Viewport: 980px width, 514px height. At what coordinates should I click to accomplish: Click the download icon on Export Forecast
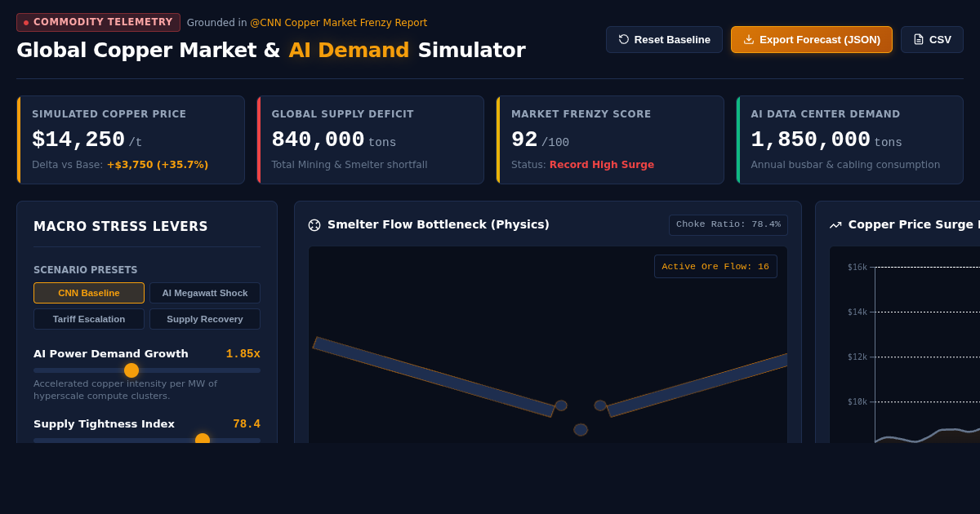click(749, 39)
